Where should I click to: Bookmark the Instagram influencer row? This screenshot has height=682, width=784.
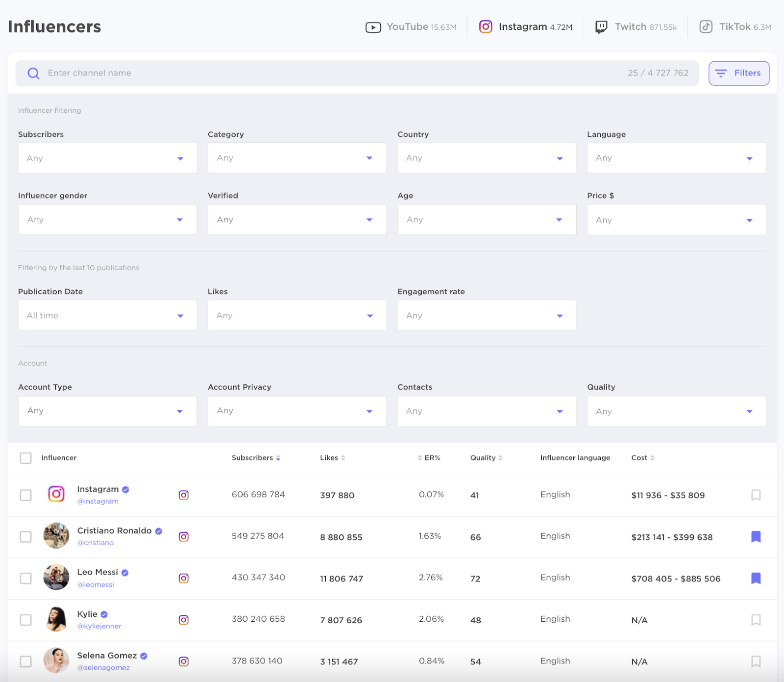[756, 495]
